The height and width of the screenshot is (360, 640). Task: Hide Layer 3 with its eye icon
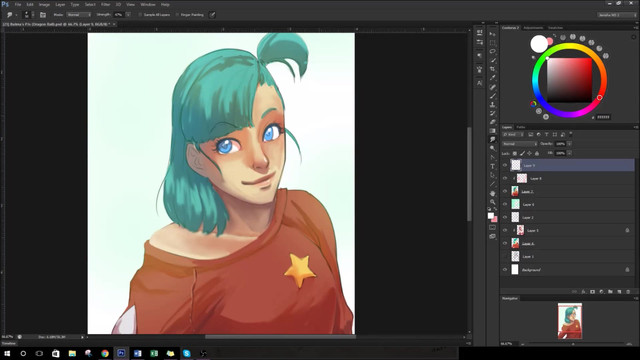pos(505,230)
